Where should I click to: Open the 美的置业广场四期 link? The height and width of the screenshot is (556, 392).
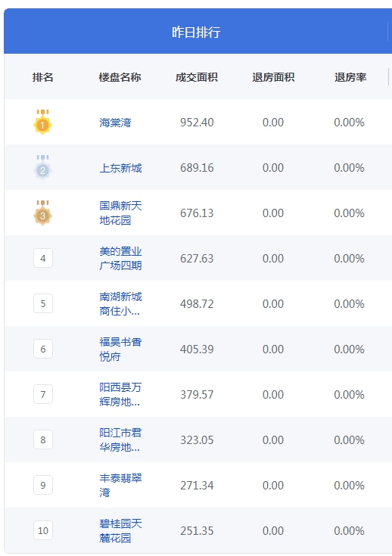[x=120, y=258]
